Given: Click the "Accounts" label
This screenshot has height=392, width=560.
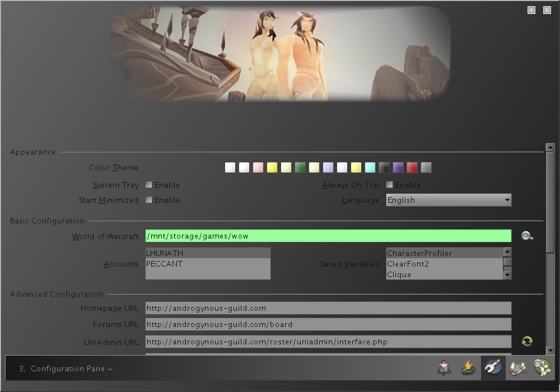Looking at the screenshot, I should tap(121, 264).
